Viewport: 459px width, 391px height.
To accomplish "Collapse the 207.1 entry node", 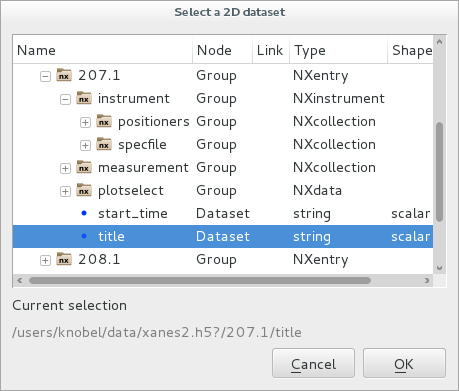I will [x=45, y=77].
